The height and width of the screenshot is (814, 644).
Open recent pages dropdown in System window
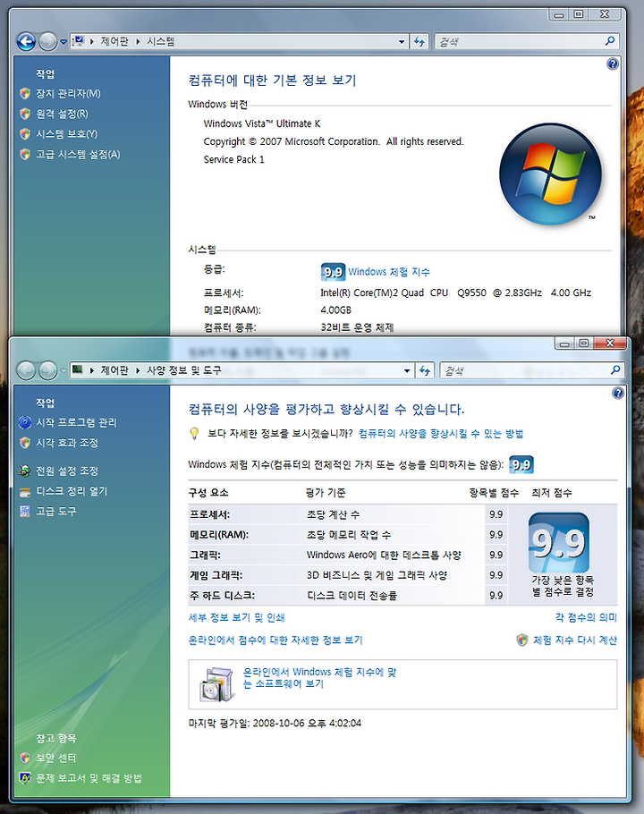(64, 41)
